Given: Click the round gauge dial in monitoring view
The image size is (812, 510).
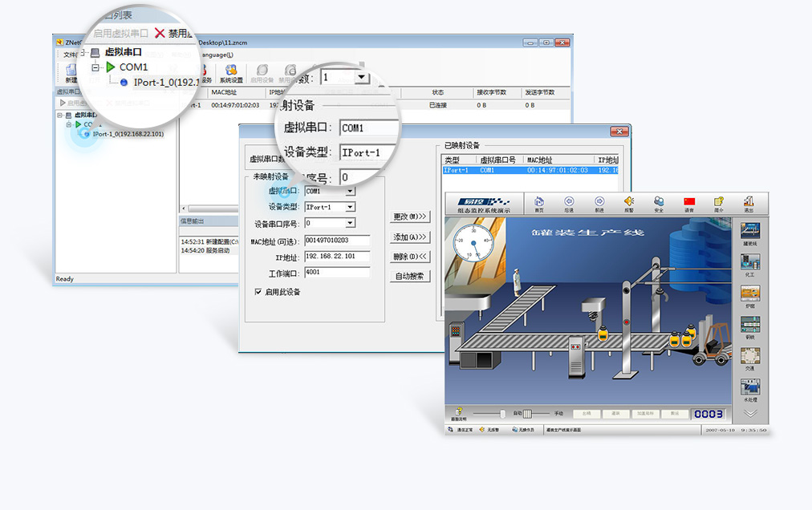Looking at the screenshot, I should (473, 242).
